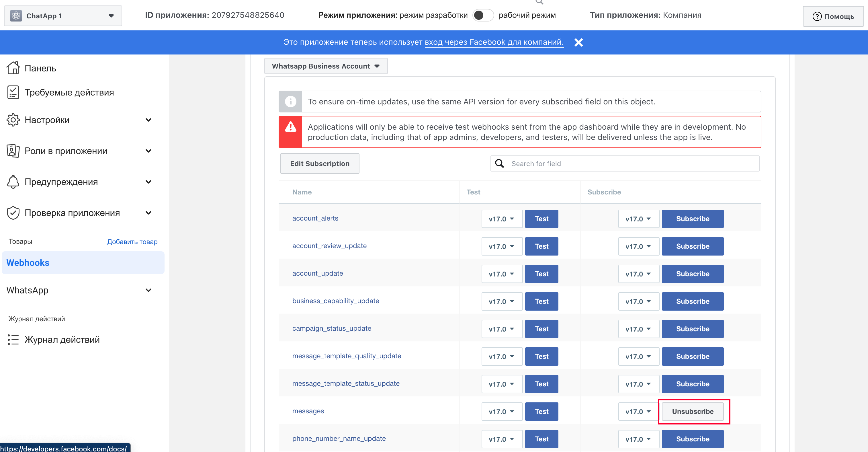Viewport: 868px width, 452px height.
Task: Click the Edit Subscription button
Action: (319, 164)
